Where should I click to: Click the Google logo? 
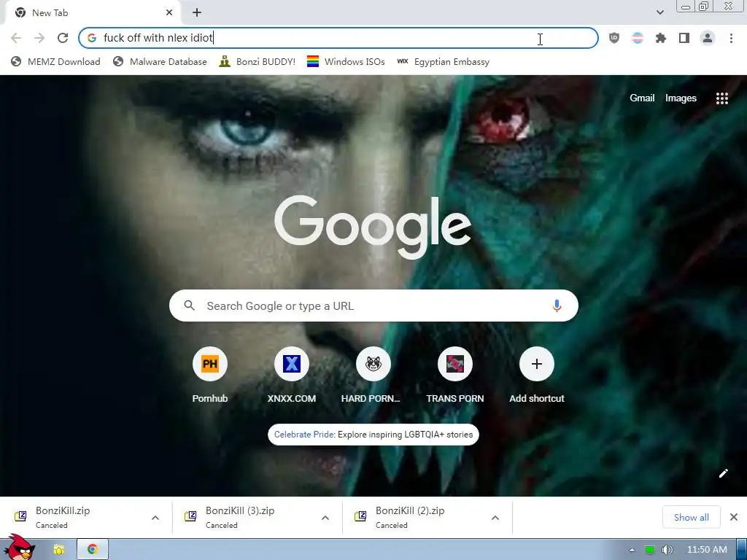pos(373,227)
